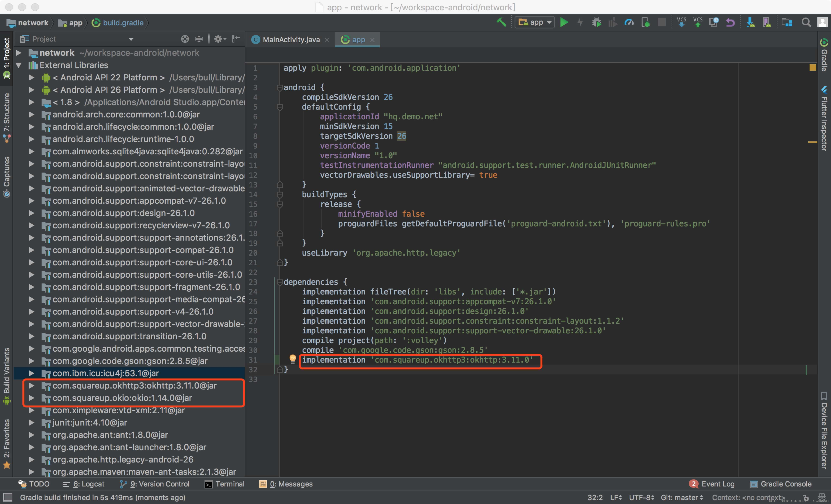Expand junit:junit:4.10@jar library
Viewport: 831px width, 504px height.
31,422
